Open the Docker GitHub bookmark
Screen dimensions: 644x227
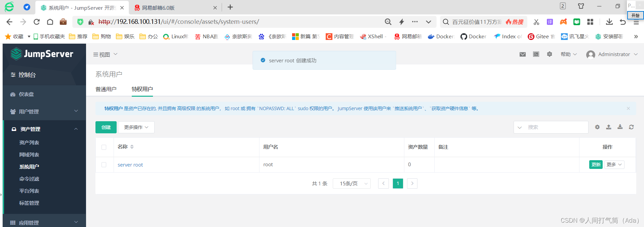click(x=473, y=36)
